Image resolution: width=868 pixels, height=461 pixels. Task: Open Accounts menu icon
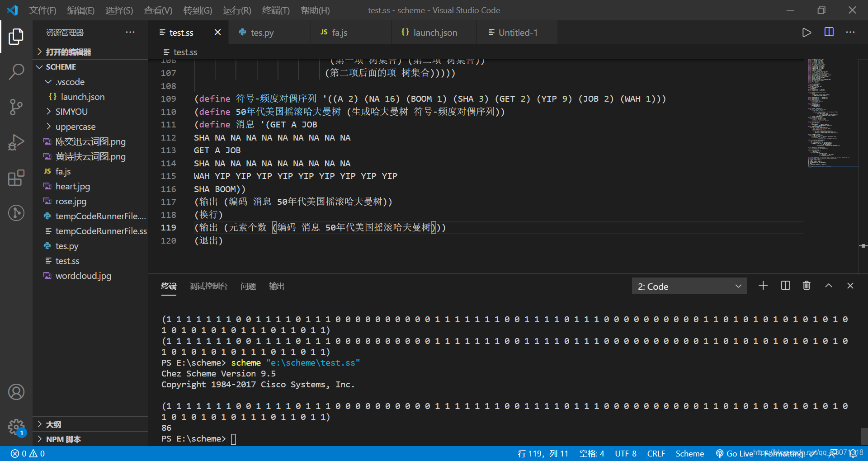click(x=16, y=392)
